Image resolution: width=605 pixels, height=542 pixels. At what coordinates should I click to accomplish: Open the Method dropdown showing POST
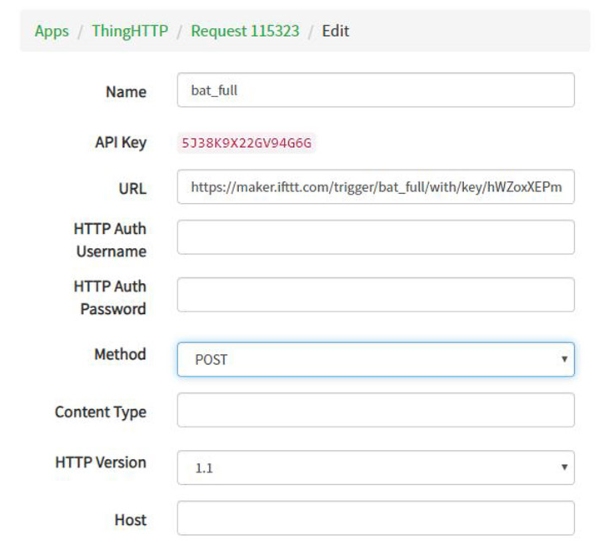point(375,359)
